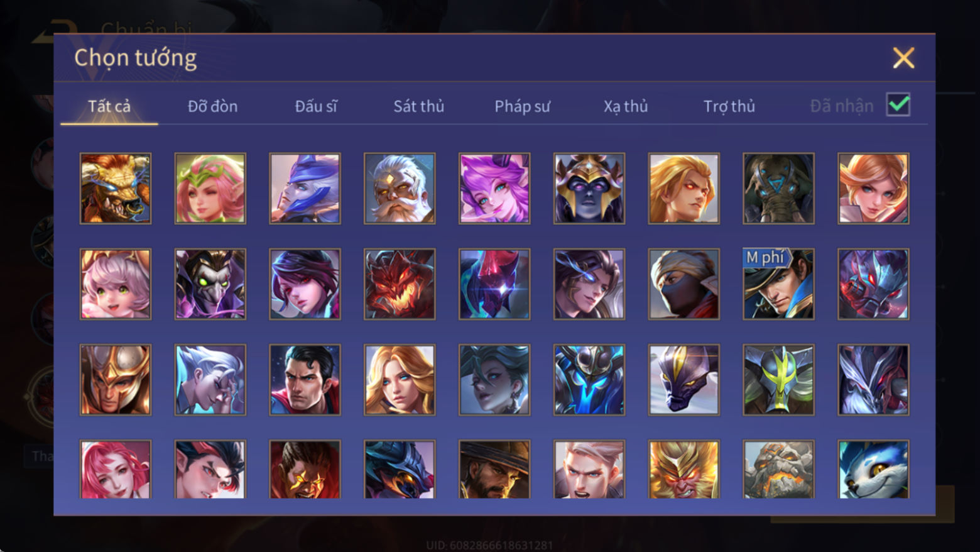Viewport: 980px width, 552px height.
Task: Pick the golden monkey king hero
Action: (x=683, y=469)
